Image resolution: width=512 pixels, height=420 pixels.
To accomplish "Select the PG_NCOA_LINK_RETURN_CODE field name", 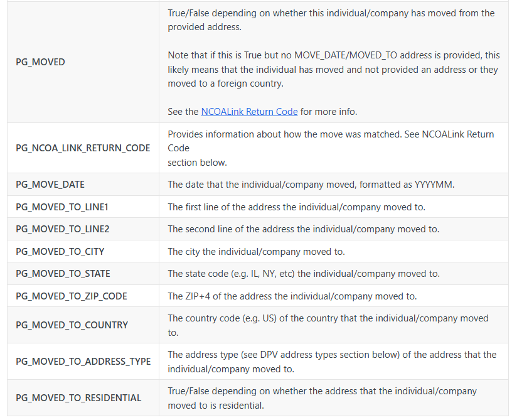I will click(x=83, y=148).
